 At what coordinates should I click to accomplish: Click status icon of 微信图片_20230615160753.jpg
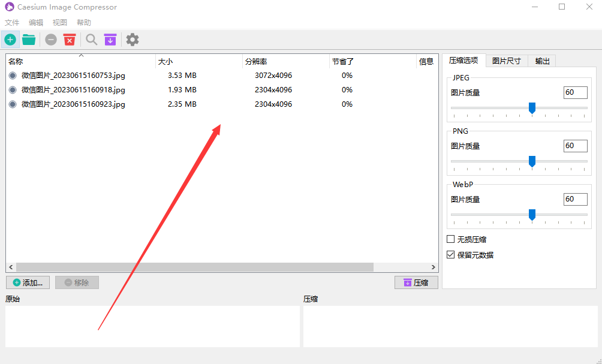13,76
